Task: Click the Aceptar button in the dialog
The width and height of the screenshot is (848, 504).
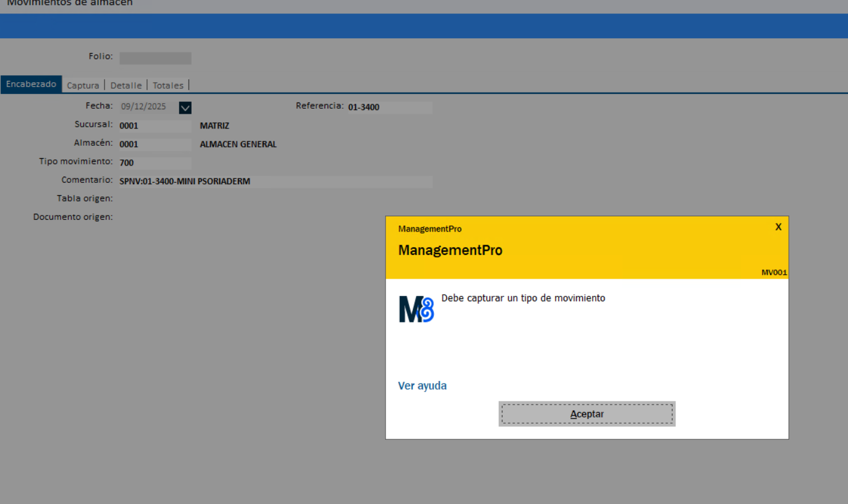Action: click(587, 414)
